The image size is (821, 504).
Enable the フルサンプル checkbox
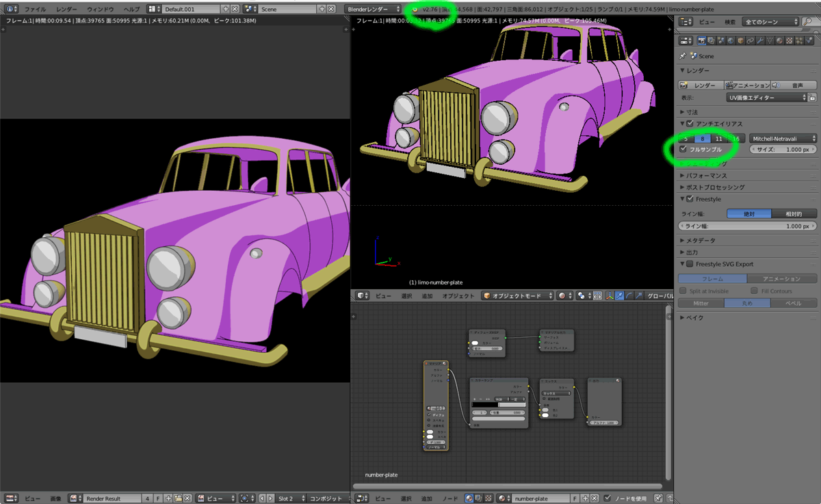click(684, 149)
